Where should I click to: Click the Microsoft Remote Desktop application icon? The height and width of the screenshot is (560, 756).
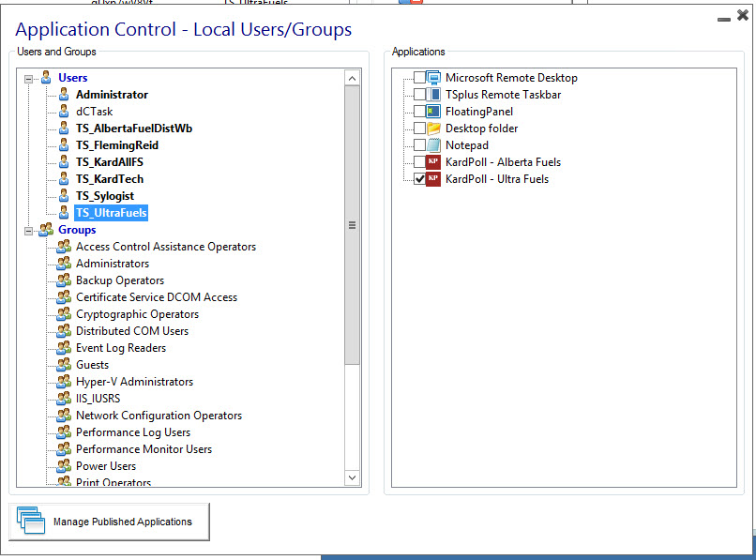tap(433, 78)
